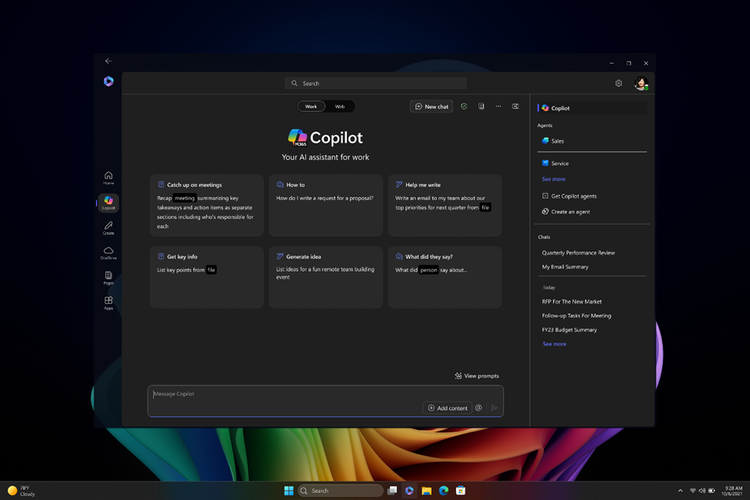
Task: Click the Add content button
Action: [x=447, y=408]
